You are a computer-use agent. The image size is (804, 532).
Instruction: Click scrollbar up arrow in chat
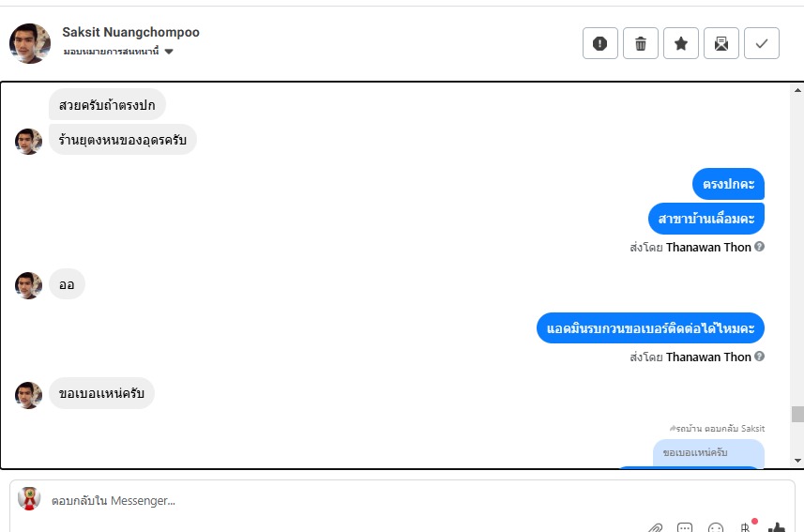(x=797, y=90)
